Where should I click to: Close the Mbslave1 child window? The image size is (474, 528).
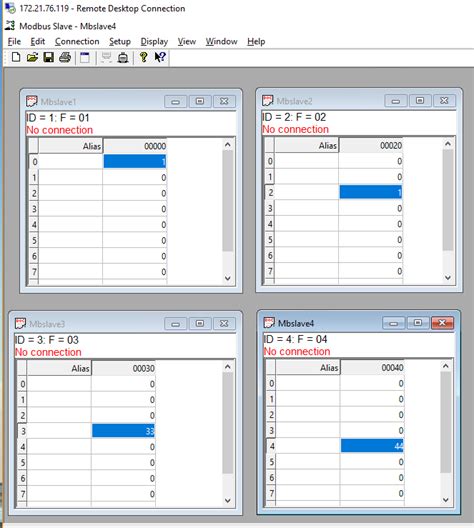tap(224, 101)
